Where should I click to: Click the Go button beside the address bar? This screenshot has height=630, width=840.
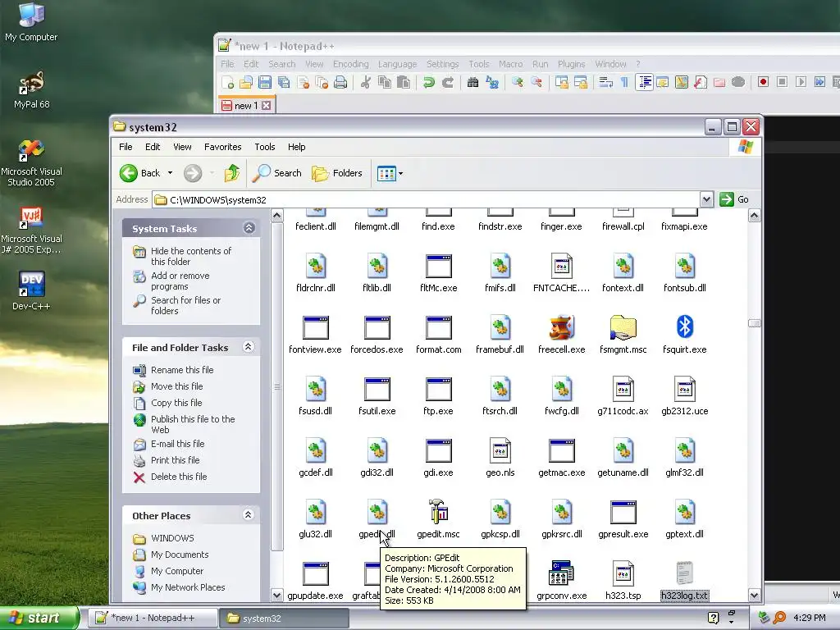[x=734, y=199]
